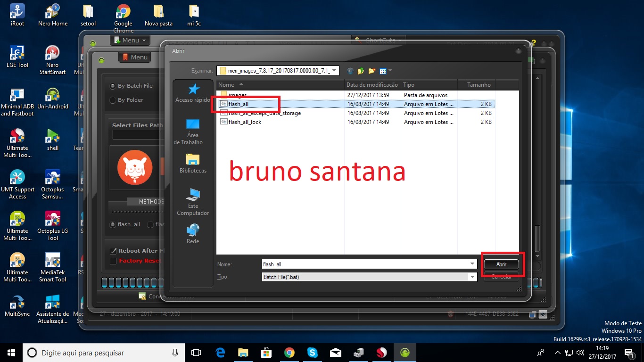Select the By Folder radio button

(x=113, y=100)
